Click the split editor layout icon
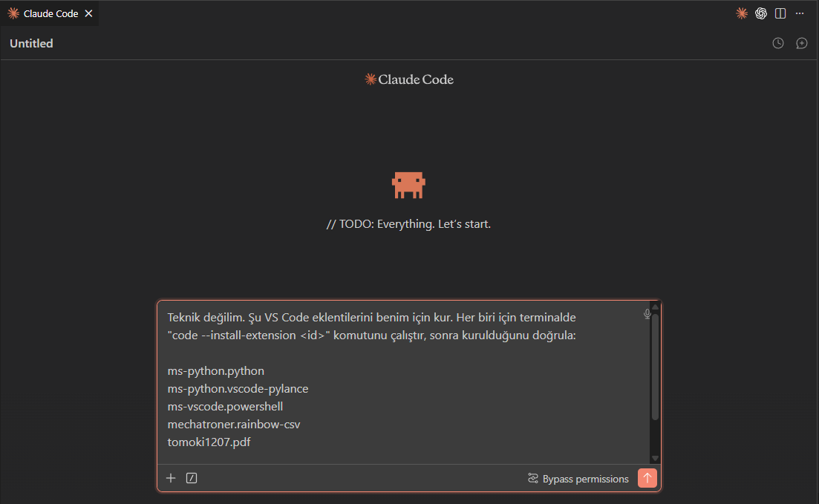The image size is (819, 504). 780,13
